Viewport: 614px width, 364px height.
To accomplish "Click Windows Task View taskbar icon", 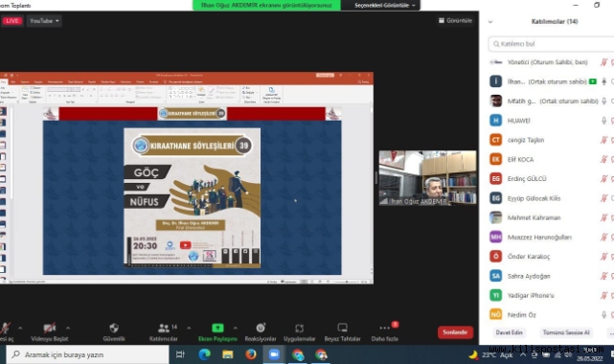I will point(180,354).
